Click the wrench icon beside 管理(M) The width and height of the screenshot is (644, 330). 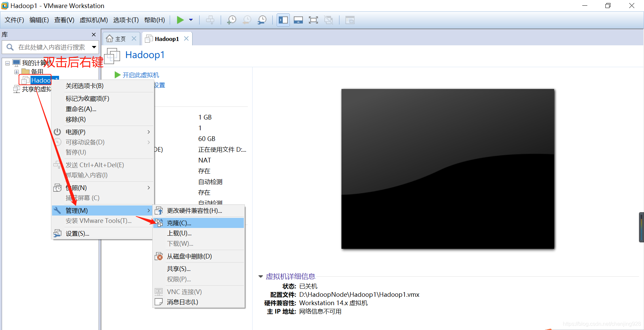(57, 210)
